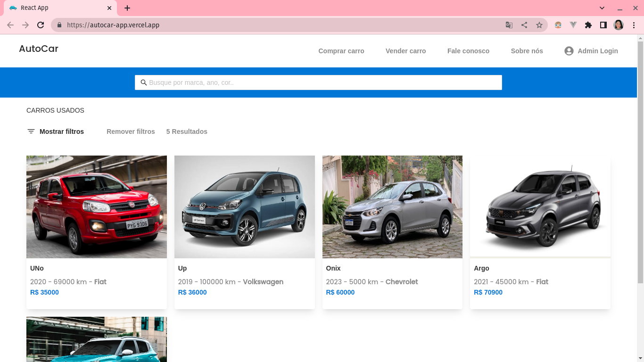This screenshot has width=644, height=362.
Task: Close the React App tab
Action: (x=109, y=8)
